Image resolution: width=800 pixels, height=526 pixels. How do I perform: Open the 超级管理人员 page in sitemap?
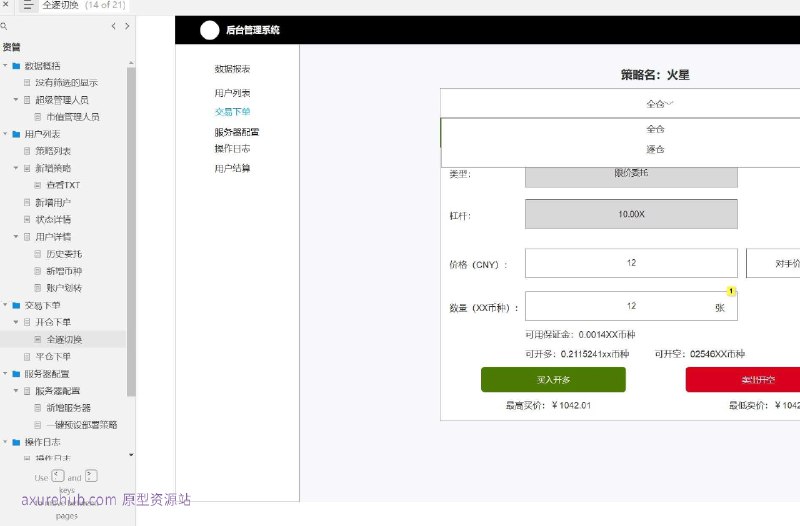click(62, 100)
